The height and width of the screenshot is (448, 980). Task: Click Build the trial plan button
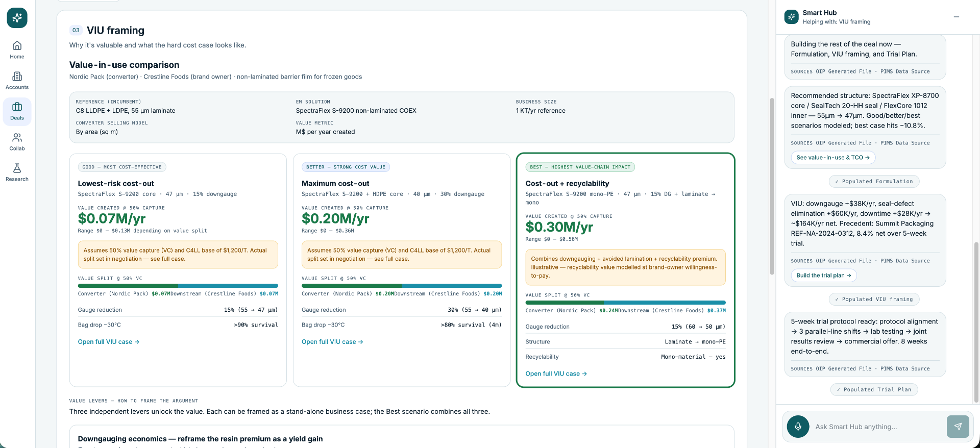[823, 276]
